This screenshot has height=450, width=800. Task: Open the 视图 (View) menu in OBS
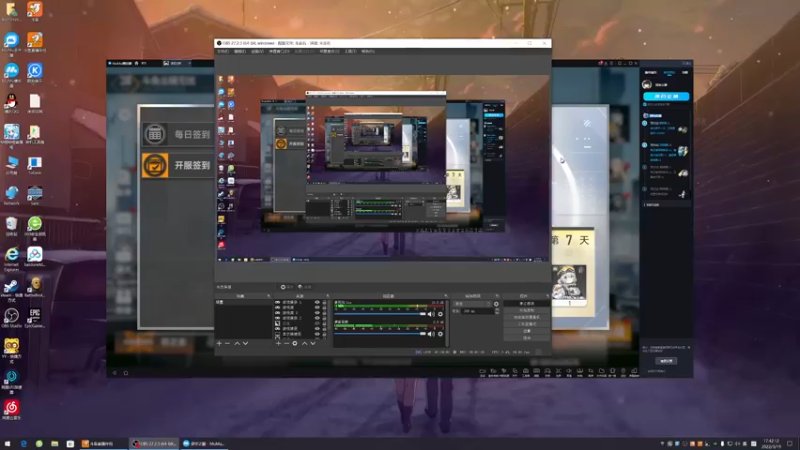pos(257,52)
